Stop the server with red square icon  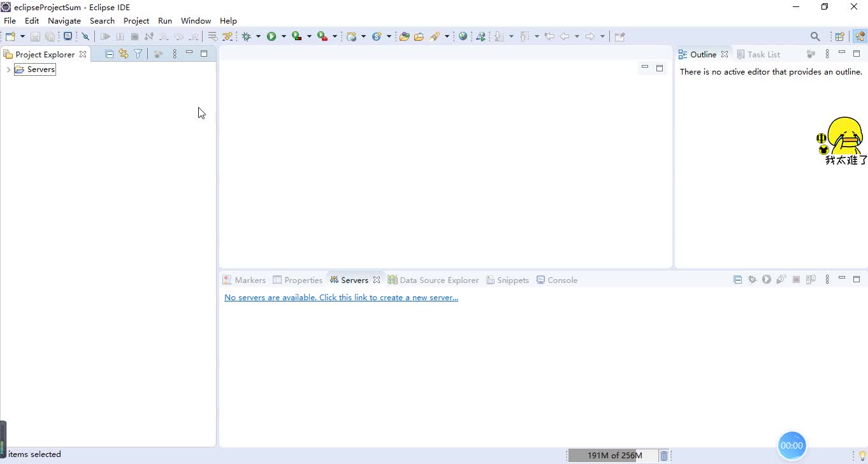796,279
